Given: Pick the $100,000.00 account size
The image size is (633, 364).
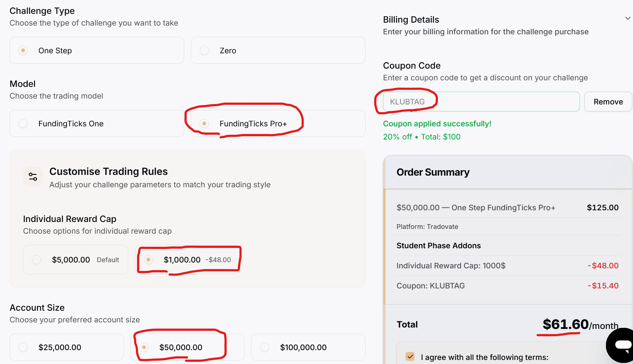Looking at the screenshot, I should pyautogui.click(x=265, y=347).
